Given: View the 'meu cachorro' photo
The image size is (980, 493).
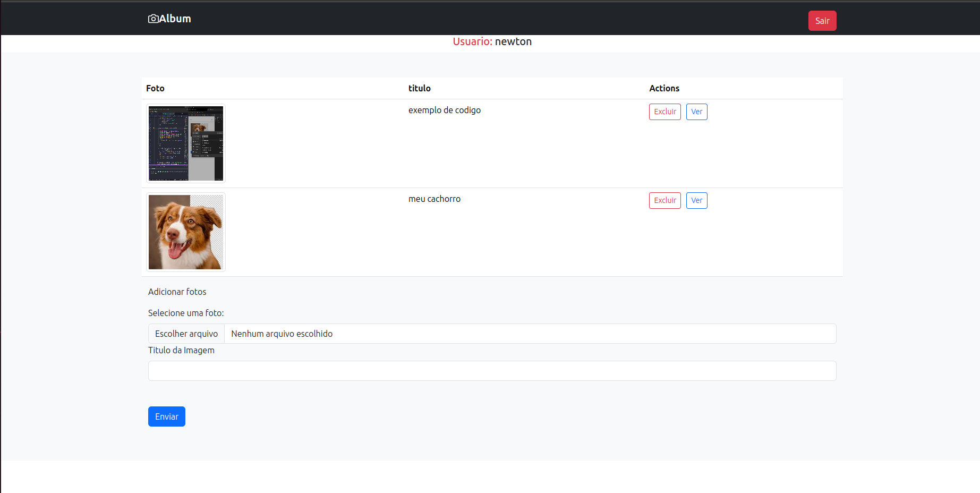Looking at the screenshot, I should [x=696, y=200].
